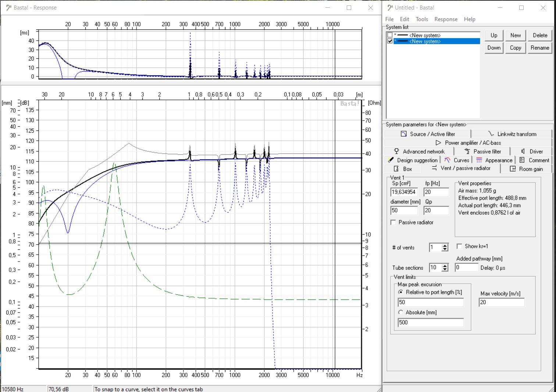Click the Added pathway [mm] field
This screenshot has height=392, width=556.
(x=467, y=267)
